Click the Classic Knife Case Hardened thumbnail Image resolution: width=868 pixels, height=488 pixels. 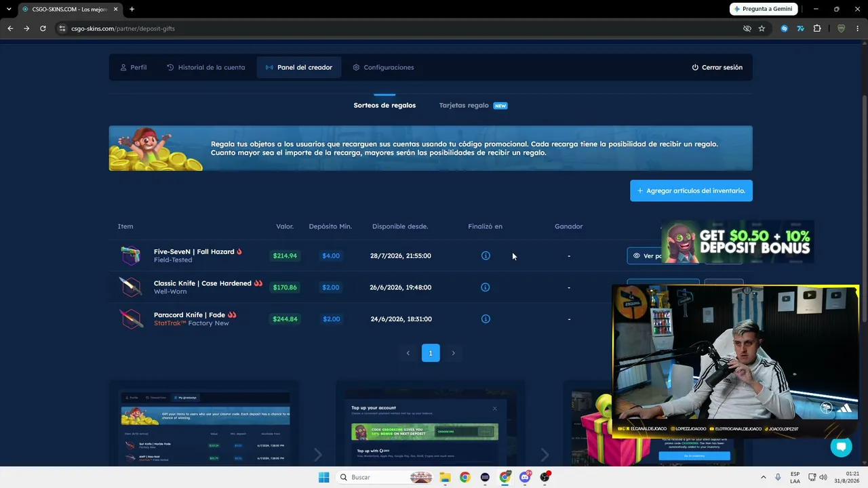point(130,287)
